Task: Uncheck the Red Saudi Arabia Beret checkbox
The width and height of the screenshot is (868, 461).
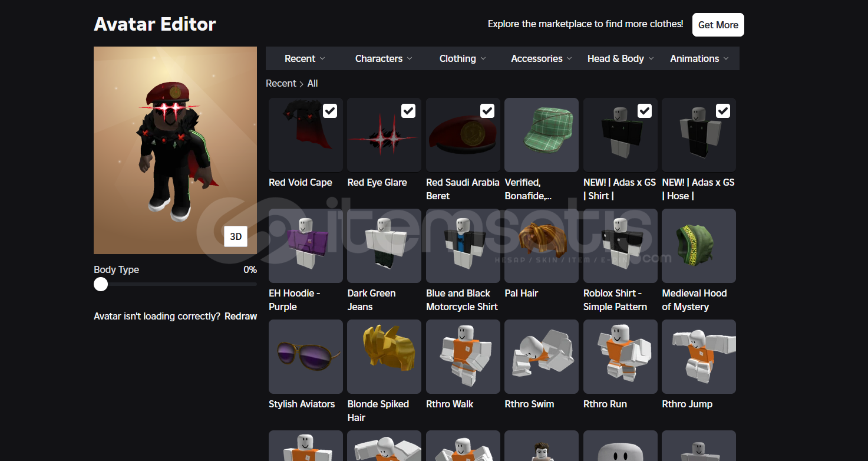Action: point(487,111)
